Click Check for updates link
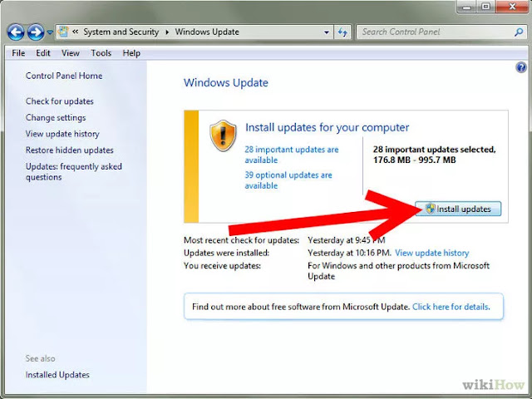The height and width of the screenshot is (399, 532). (59, 101)
